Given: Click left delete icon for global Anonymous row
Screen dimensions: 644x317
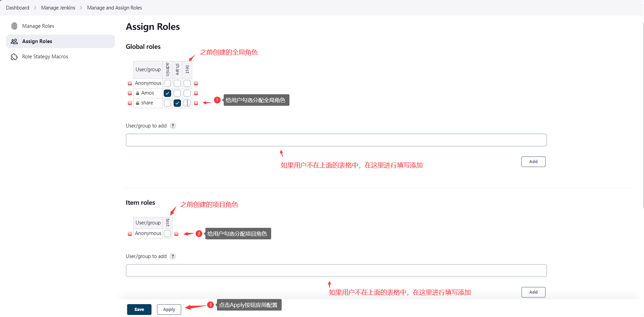Looking at the screenshot, I should point(130,83).
